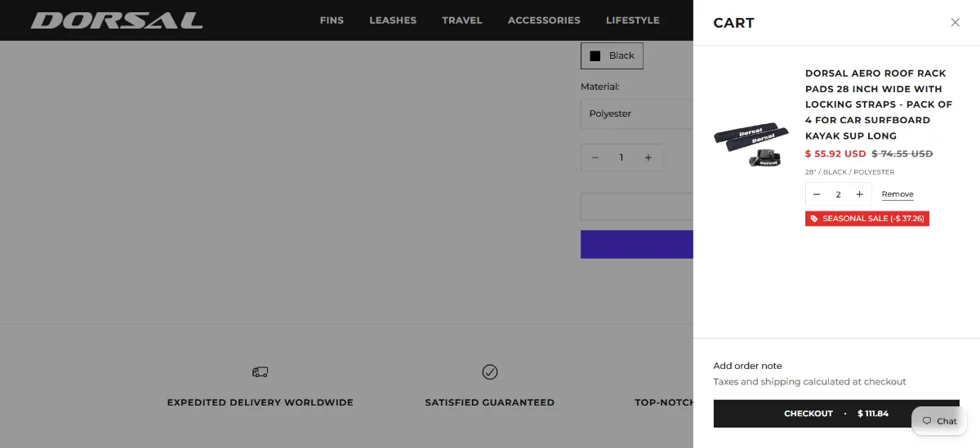The width and height of the screenshot is (980, 448).
Task: Click the Seasonal Sale discount tag
Action: click(x=867, y=219)
